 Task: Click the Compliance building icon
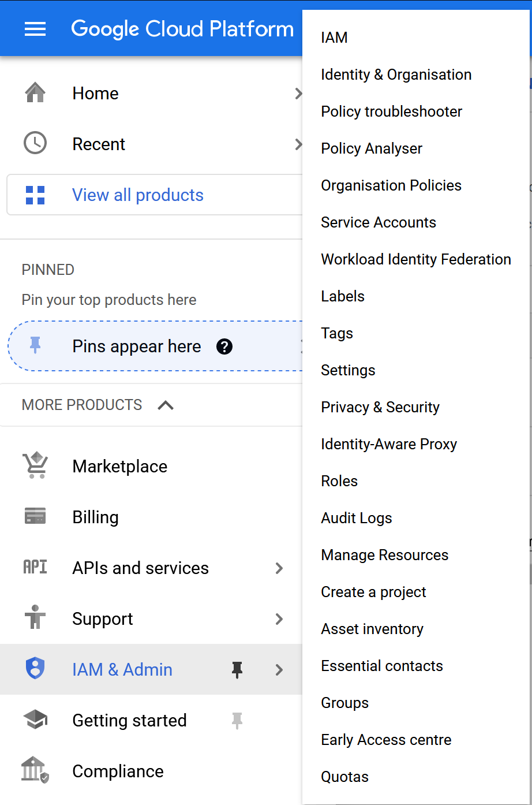pyautogui.click(x=35, y=770)
